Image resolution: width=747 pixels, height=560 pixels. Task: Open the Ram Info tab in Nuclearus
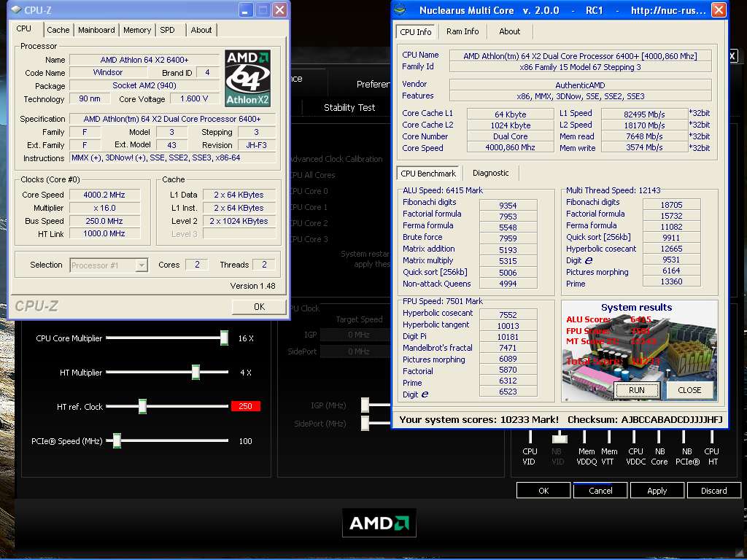[x=462, y=31]
